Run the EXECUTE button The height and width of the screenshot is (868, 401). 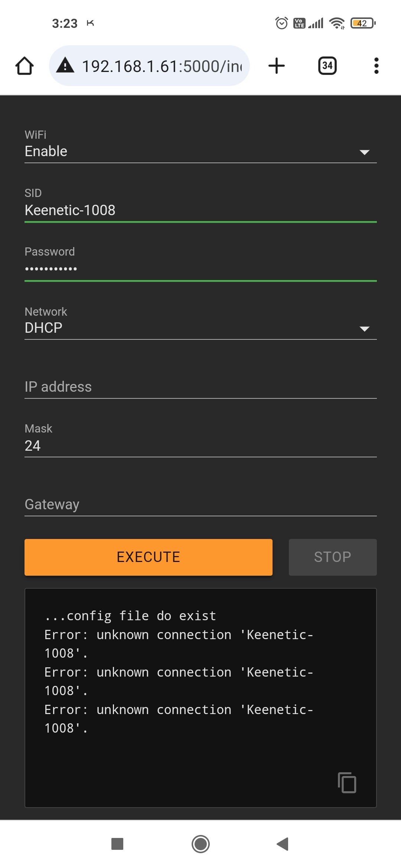tap(149, 557)
